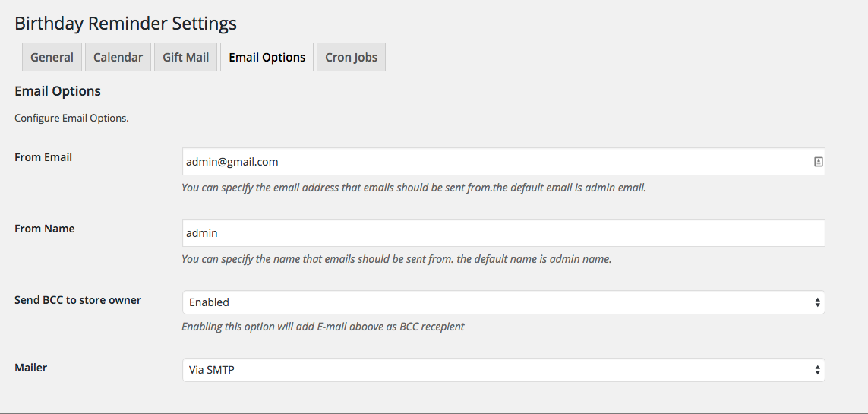Click the BCC recipient description text

pyautogui.click(x=323, y=327)
